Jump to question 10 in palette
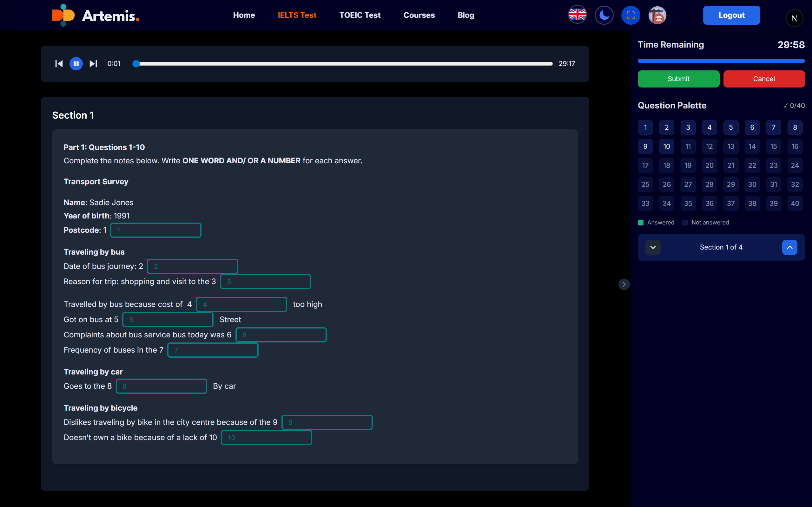Viewport: 812px width, 507px height. [x=666, y=146]
